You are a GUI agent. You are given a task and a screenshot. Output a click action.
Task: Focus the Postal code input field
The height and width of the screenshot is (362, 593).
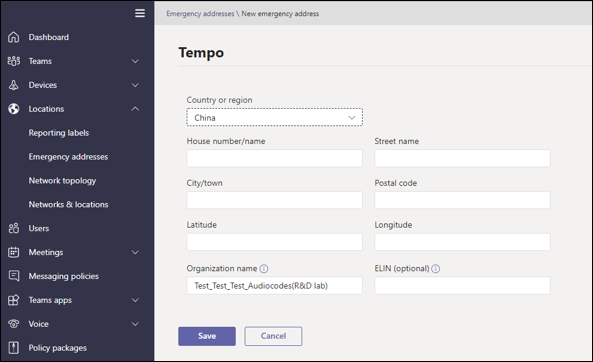click(x=462, y=200)
